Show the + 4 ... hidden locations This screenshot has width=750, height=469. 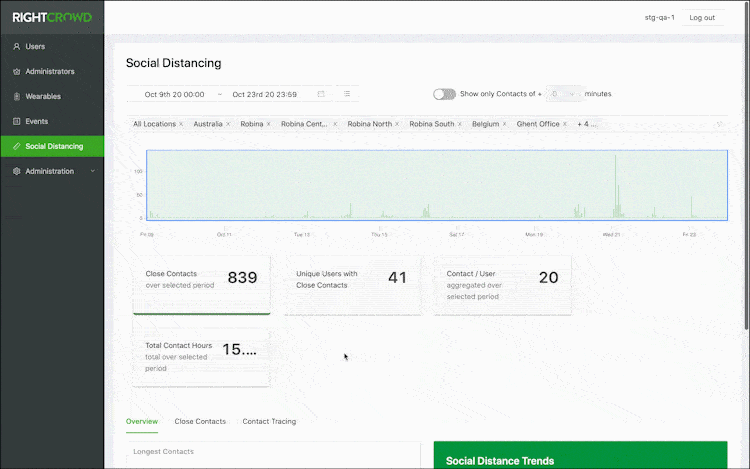pos(587,124)
